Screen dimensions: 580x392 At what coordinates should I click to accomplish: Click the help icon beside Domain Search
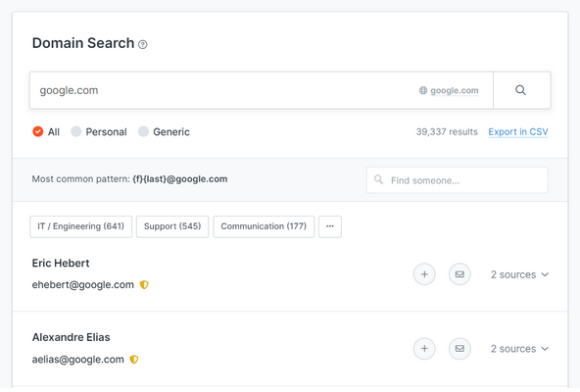click(x=142, y=45)
